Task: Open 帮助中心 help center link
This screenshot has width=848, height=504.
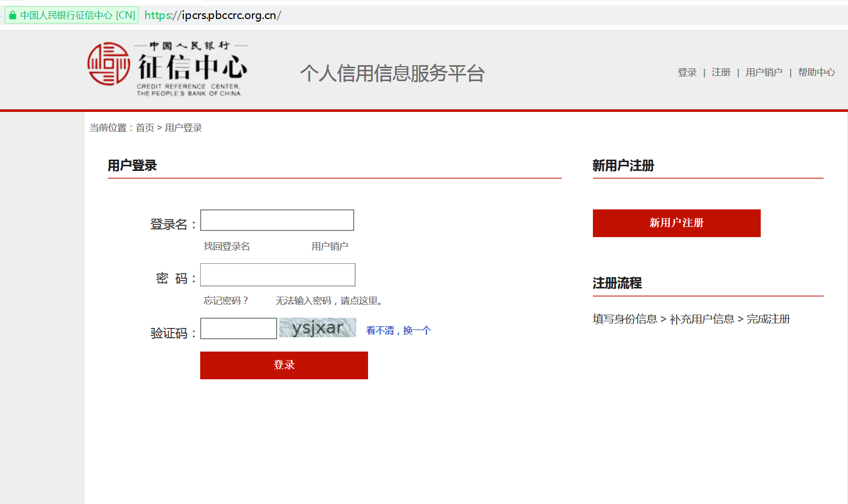Action: tap(816, 72)
